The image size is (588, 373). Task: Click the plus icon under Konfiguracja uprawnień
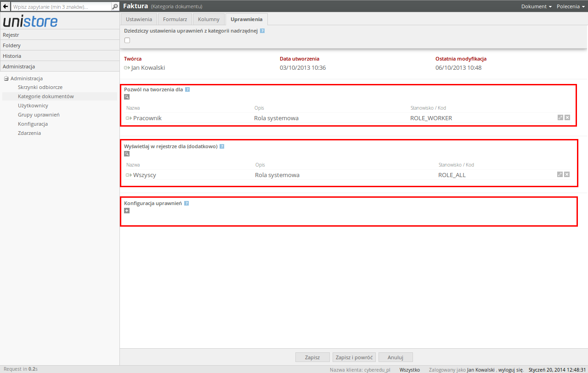pos(127,211)
